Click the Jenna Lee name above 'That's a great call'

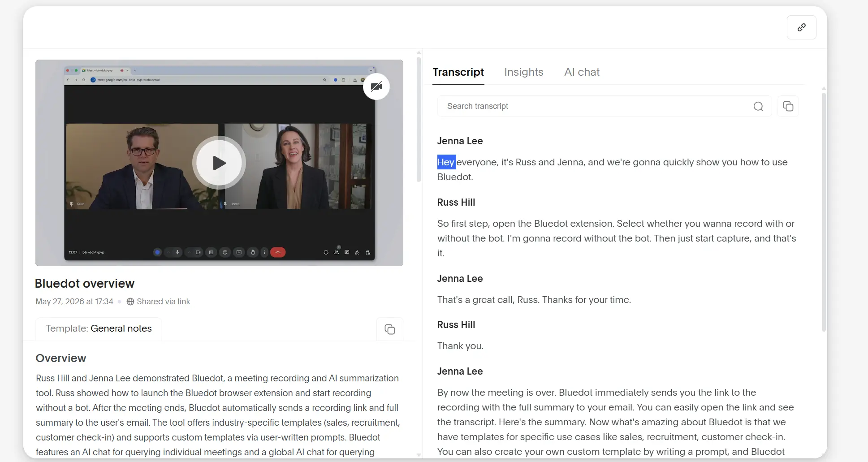pyautogui.click(x=460, y=278)
